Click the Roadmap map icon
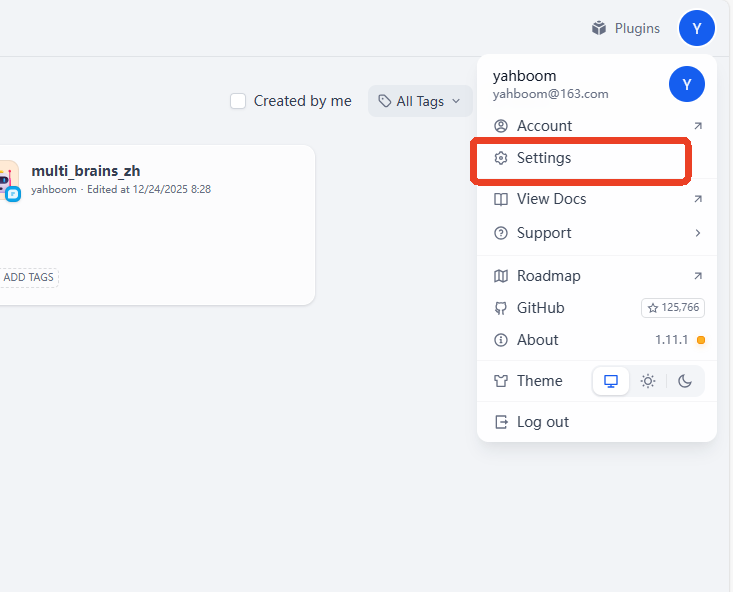The height and width of the screenshot is (592, 733). [501, 276]
